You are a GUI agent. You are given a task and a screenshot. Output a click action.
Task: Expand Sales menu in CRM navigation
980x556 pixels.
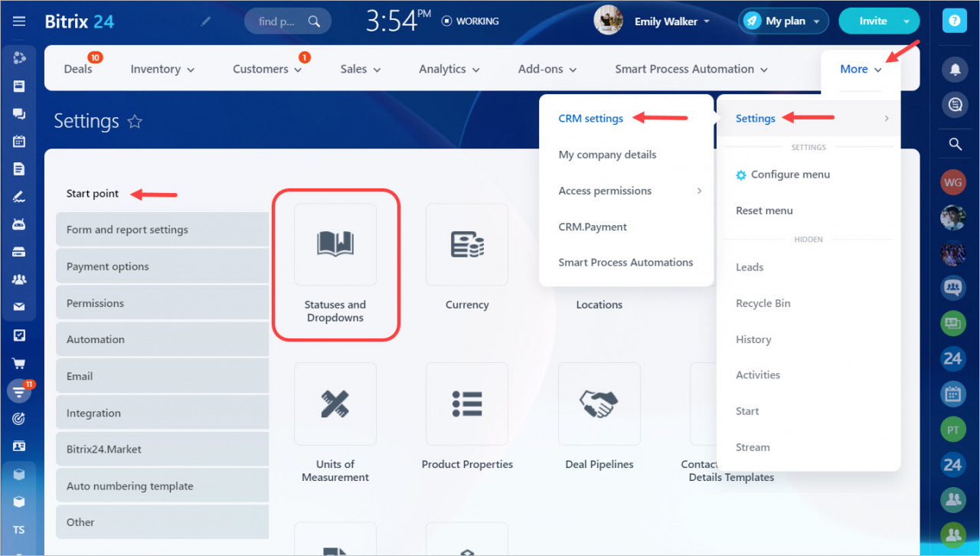coord(361,69)
